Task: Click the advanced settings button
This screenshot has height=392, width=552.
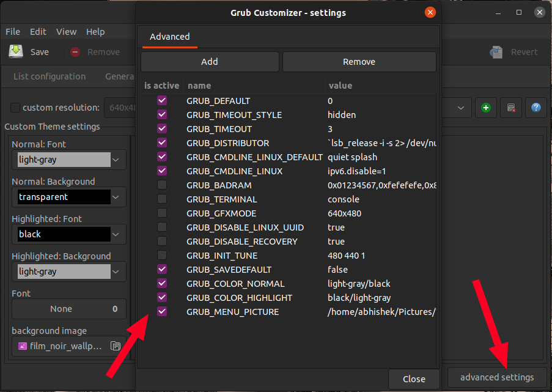Action: [x=497, y=377]
